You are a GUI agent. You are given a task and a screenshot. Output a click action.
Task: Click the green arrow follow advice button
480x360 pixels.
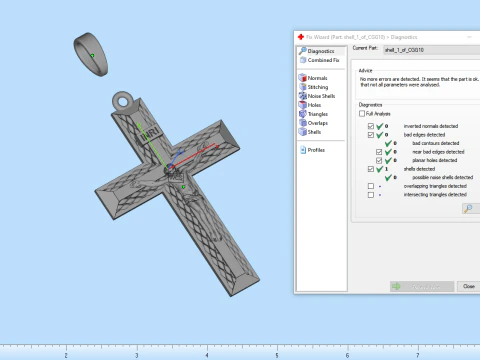click(422, 286)
